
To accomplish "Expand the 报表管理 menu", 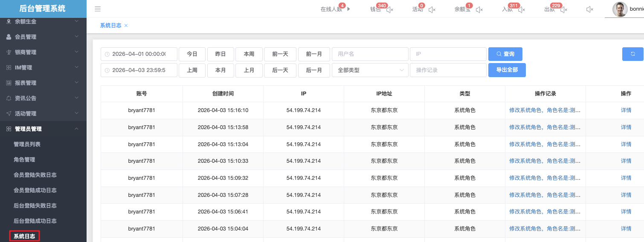I will tap(43, 83).
